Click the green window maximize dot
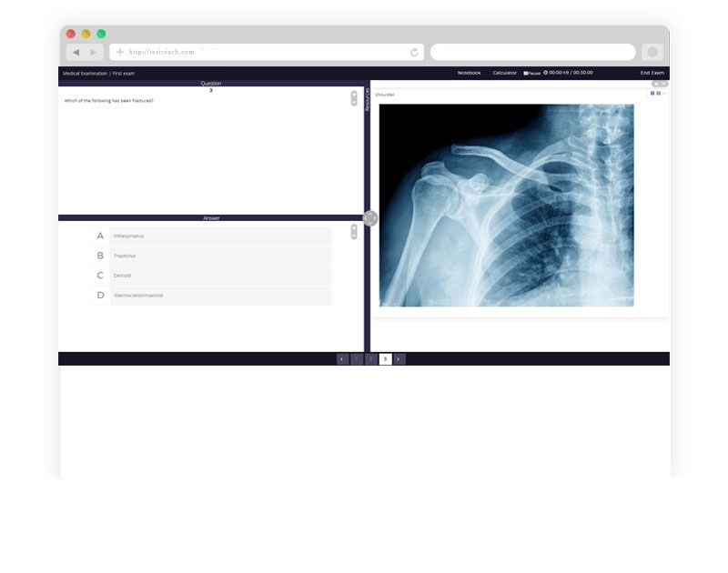Screen dimensions: 728x573 (101, 34)
